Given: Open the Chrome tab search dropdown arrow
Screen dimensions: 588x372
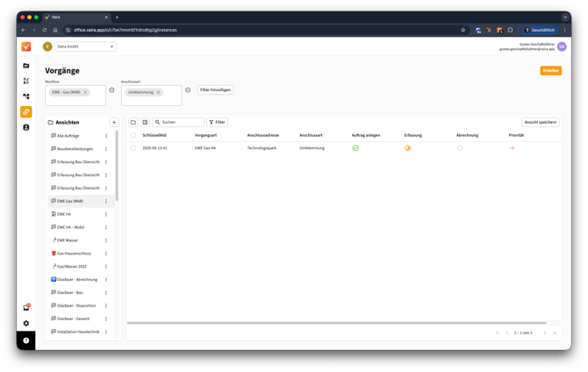Looking at the screenshot, I should [565, 18].
